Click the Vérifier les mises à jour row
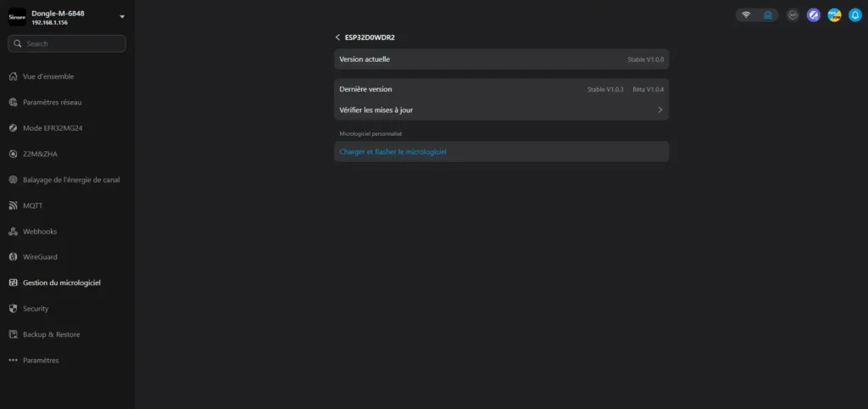868x409 pixels. pyautogui.click(x=500, y=110)
